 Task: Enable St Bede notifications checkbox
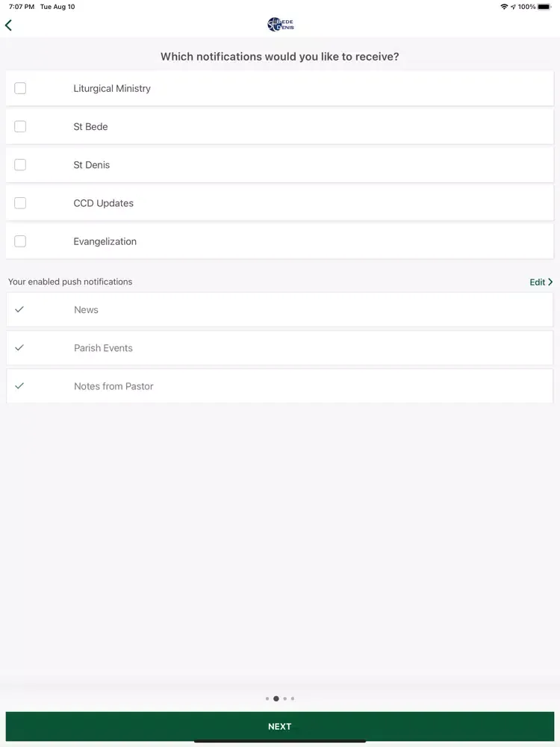click(20, 126)
